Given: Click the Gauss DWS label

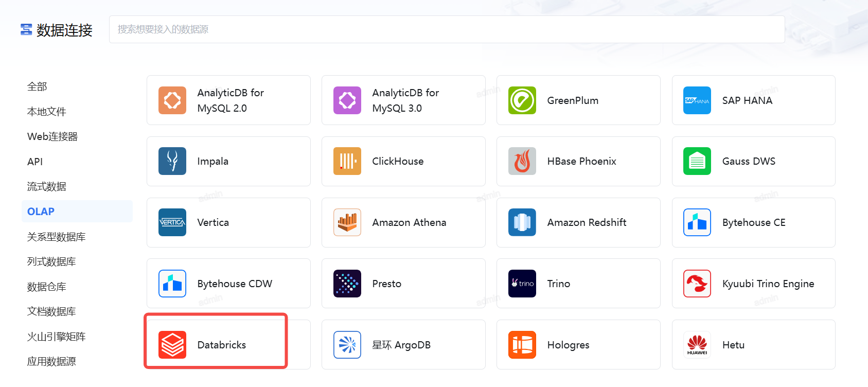Looking at the screenshot, I should (749, 161).
